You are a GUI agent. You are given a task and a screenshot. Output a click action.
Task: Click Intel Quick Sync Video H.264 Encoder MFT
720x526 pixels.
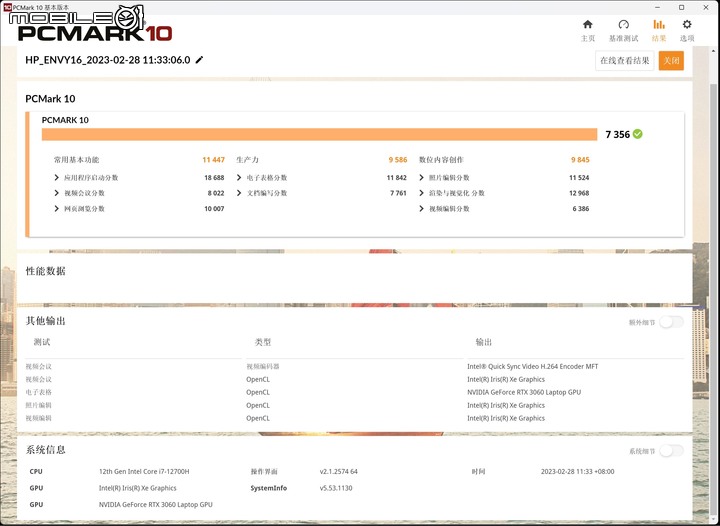(x=533, y=366)
